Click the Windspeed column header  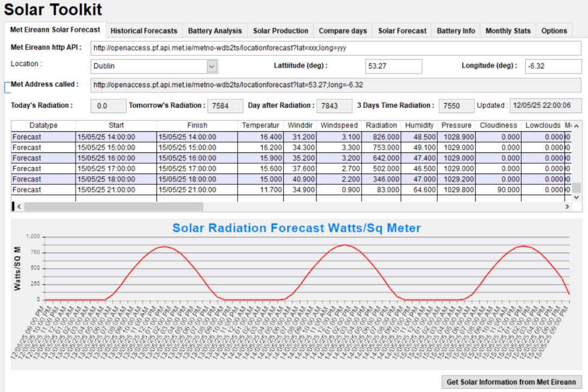[x=339, y=126]
